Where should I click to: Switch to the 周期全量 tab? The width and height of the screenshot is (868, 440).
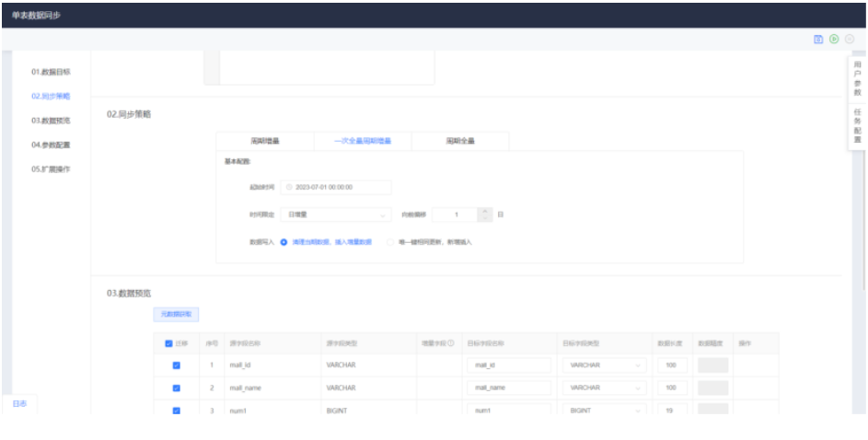(x=460, y=141)
